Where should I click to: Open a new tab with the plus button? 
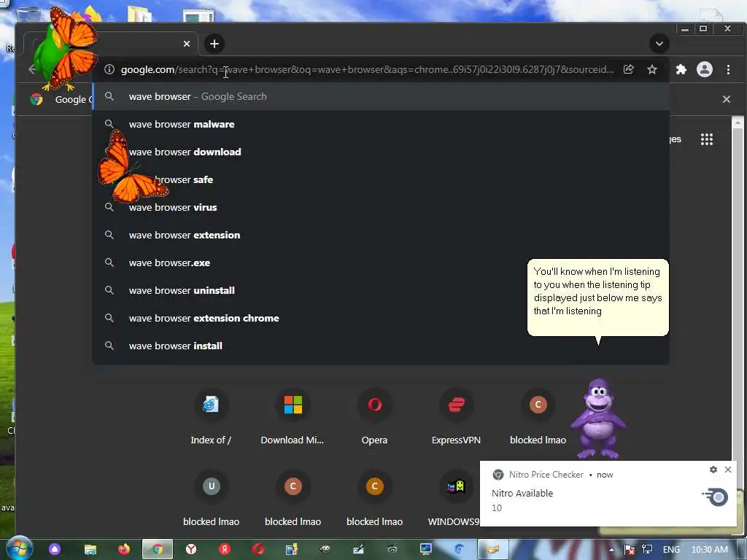coord(214,44)
